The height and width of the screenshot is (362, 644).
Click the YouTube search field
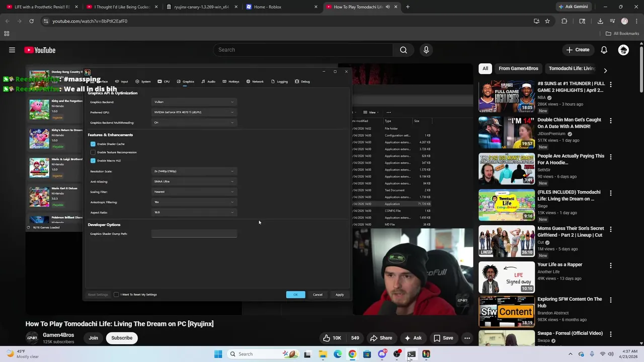(x=303, y=50)
